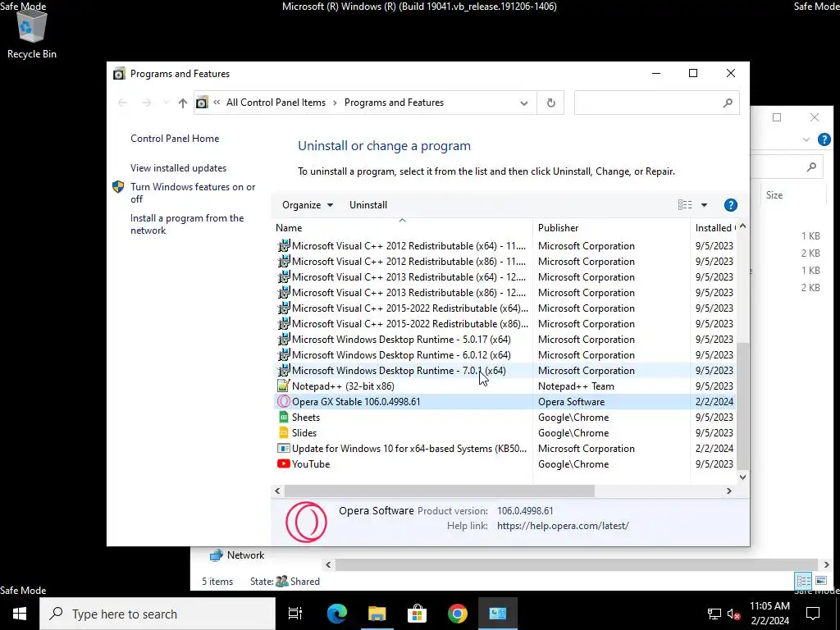Viewport: 840px width, 630px height.
Task: Click the search magnifier in Programs and Features
Action: pos(727,103)
